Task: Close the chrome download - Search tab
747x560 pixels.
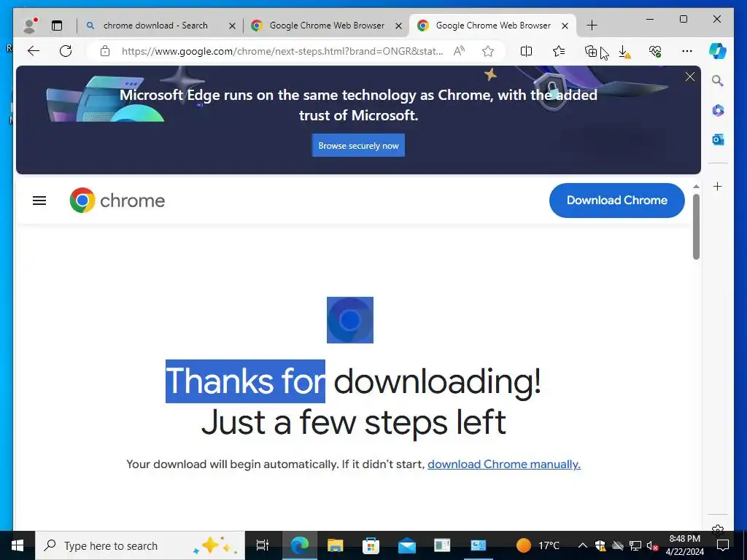Action: (232, 26)
